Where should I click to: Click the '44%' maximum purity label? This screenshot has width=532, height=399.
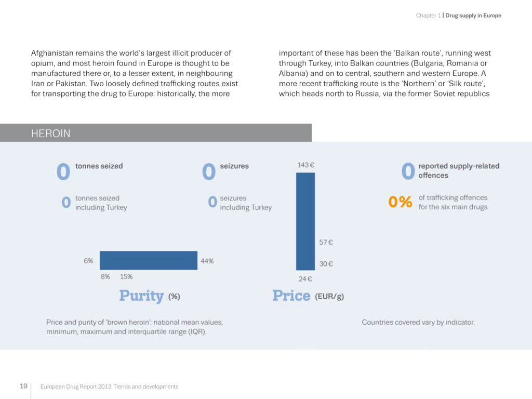coord(207,261)
